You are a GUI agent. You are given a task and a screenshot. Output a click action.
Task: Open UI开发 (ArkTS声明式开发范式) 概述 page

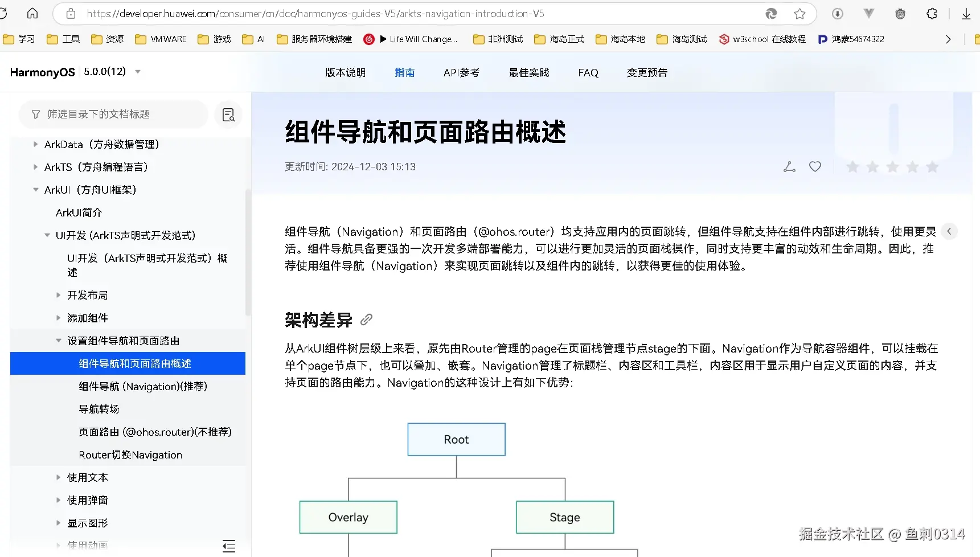(147, 265)
